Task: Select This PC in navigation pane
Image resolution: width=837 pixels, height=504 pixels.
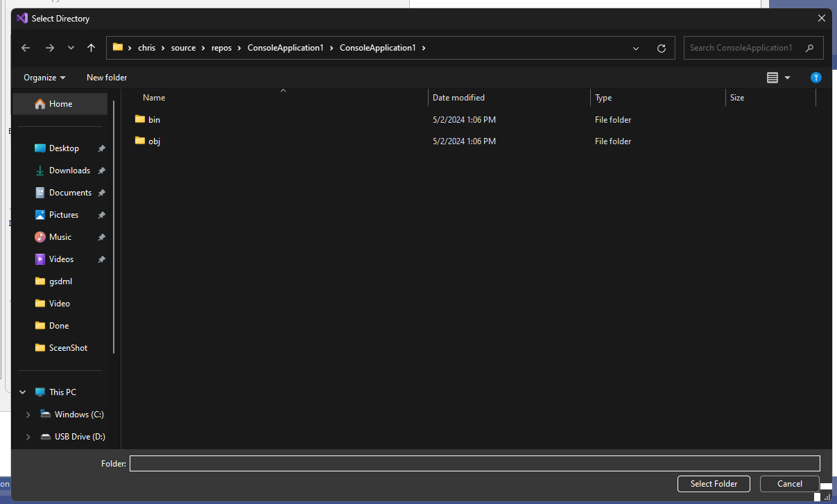Action: (62, 392)
